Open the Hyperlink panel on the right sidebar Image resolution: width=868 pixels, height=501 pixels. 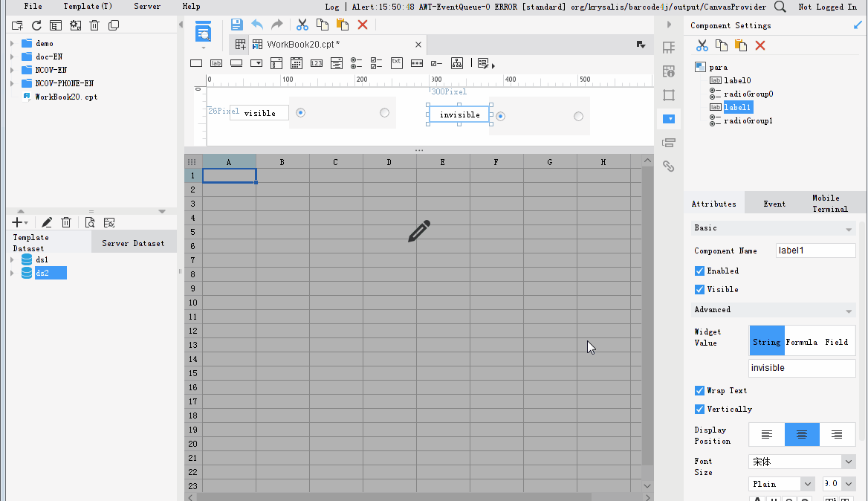click(668, 167)
